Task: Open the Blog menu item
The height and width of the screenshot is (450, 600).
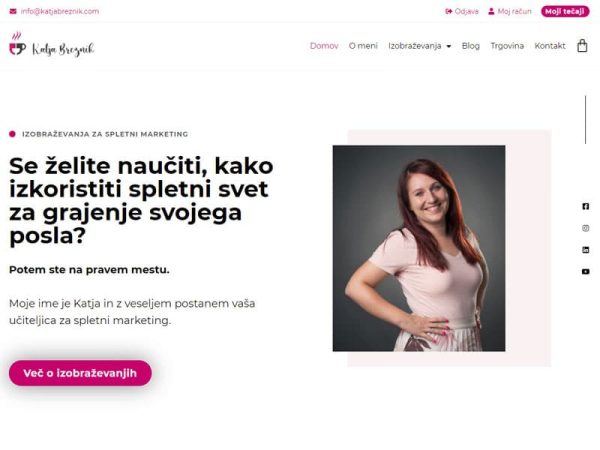Action: [471, 46]
